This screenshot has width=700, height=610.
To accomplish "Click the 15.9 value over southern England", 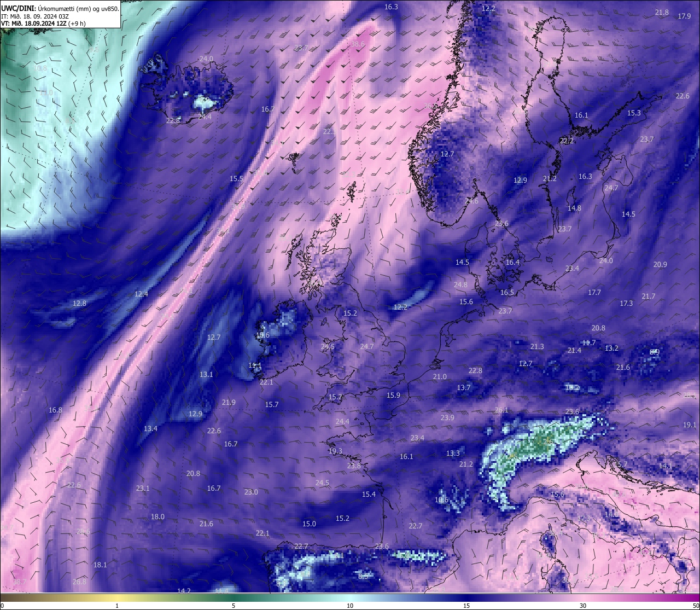I will tap(393, 395).
